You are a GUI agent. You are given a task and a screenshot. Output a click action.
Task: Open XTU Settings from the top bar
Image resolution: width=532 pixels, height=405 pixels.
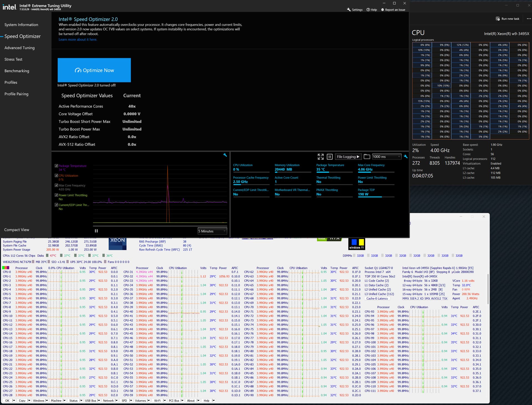point(355,9)
